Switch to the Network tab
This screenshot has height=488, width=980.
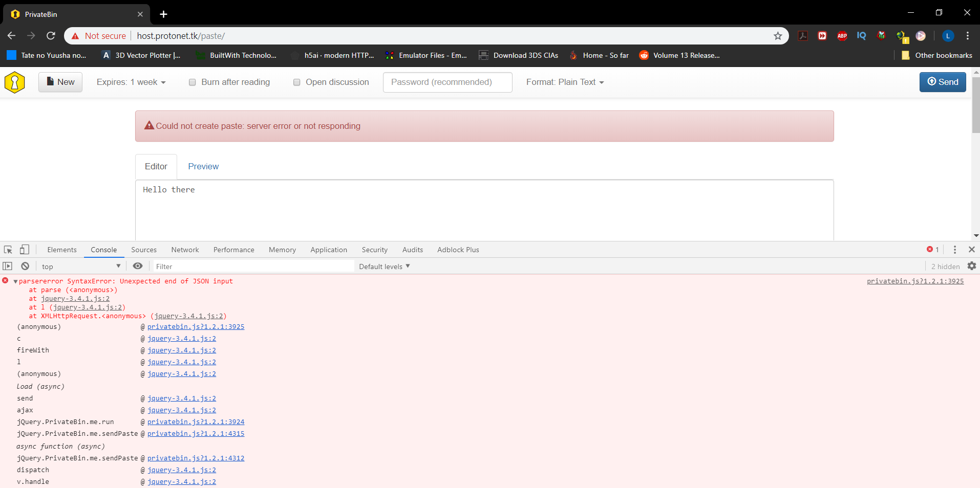[x=184, y=250]
